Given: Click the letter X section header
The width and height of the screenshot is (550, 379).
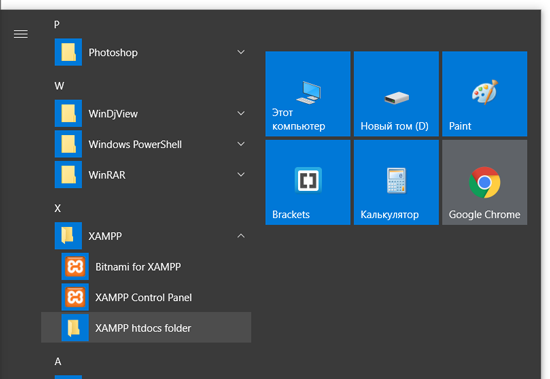Looking at the screenshot, I should [58, 208].
